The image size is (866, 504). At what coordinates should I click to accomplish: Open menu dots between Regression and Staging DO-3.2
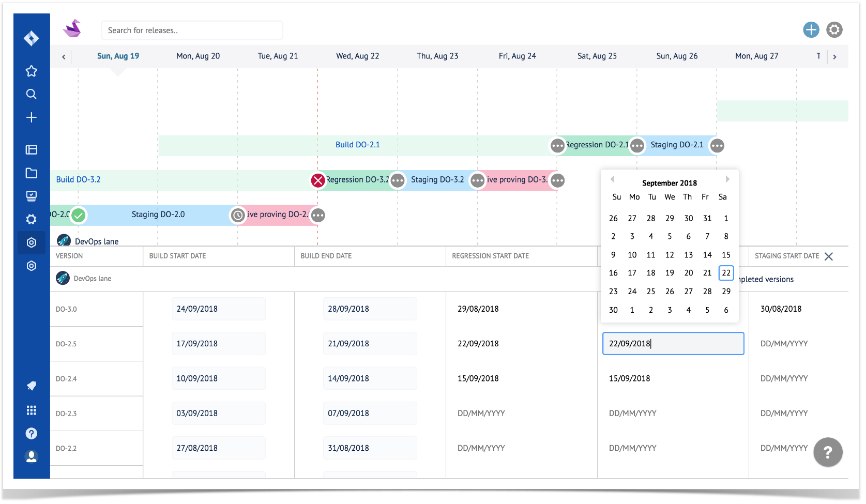tap(398, 180)
